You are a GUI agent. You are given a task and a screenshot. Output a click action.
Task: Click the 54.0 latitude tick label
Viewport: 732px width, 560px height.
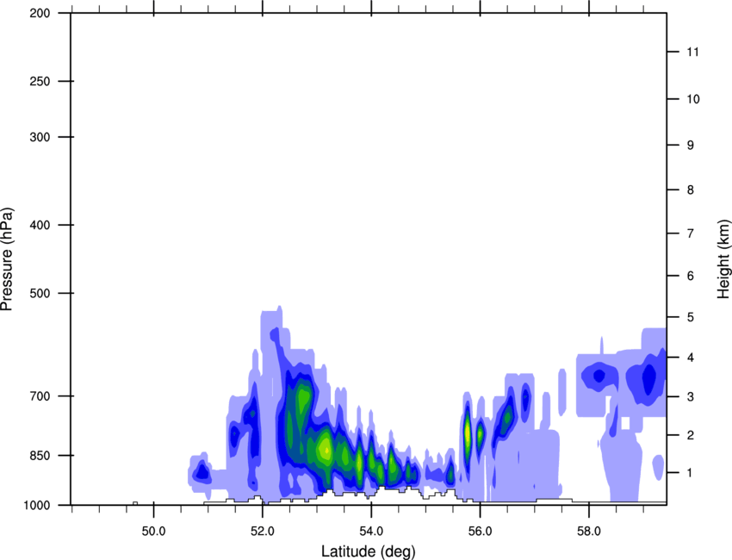coord(371,531)
